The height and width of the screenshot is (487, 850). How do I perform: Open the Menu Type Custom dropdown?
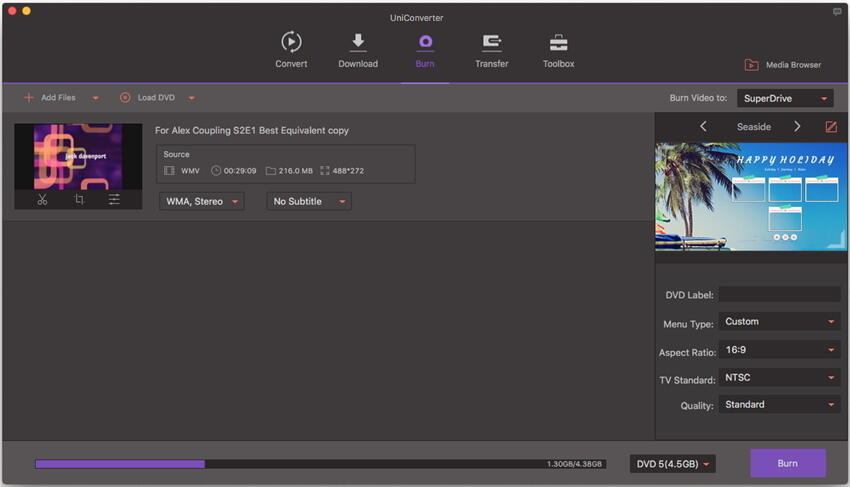coord(780,322)
